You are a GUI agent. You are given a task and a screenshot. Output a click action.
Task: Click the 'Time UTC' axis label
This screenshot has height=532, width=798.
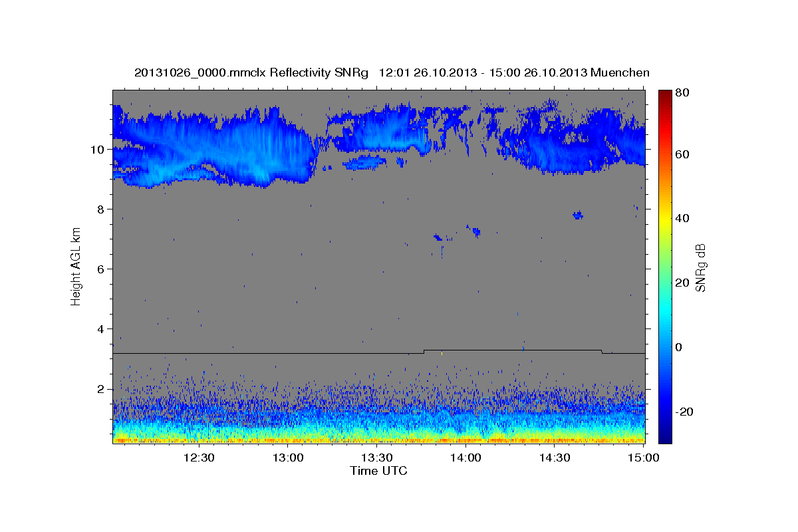point(378,471)
